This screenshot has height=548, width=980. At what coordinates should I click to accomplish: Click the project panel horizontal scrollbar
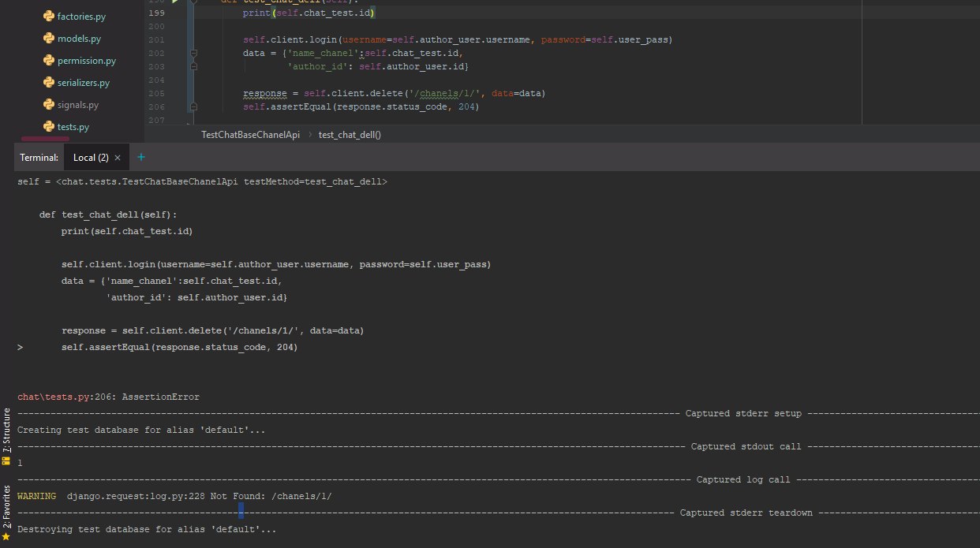(45, 139)
